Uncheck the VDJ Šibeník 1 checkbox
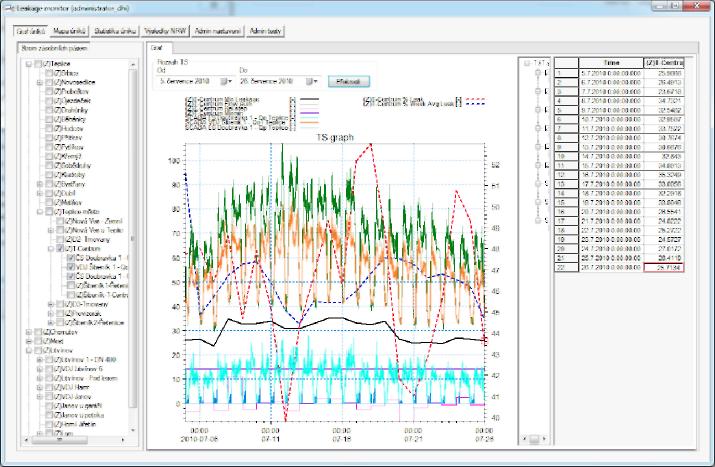Screen dimensions: 715x467 [71, 267]
